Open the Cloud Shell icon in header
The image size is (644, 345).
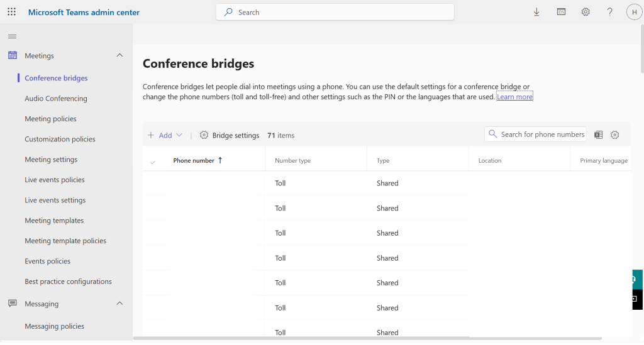[x=561, y=12]
